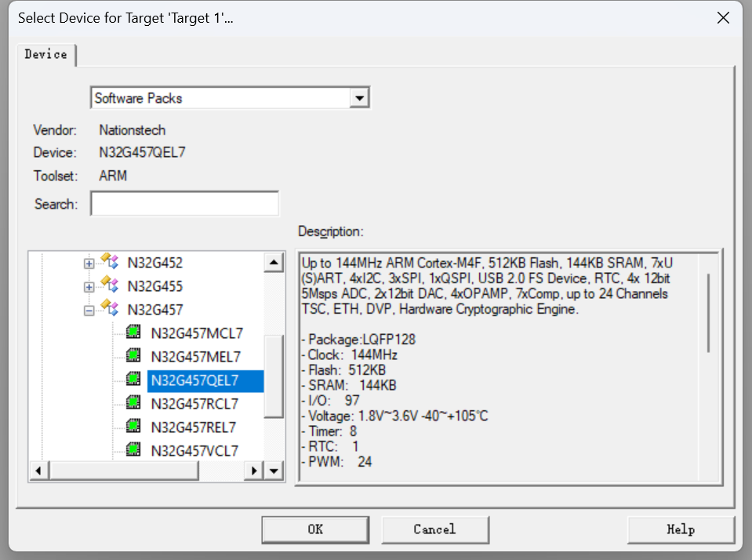Click the chip icon beside N32G457MCL7

click(x=133, y=332)
